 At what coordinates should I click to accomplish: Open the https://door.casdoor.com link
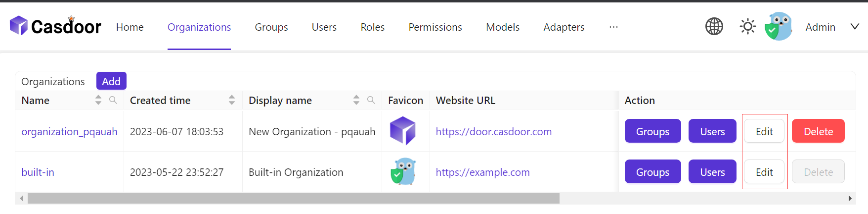493,132
